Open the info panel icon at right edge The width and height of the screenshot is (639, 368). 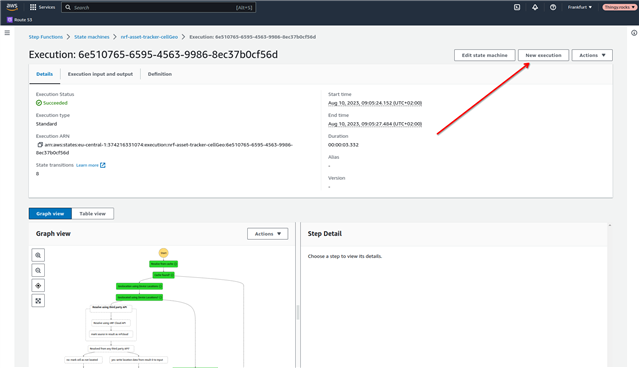coord(634,33)
